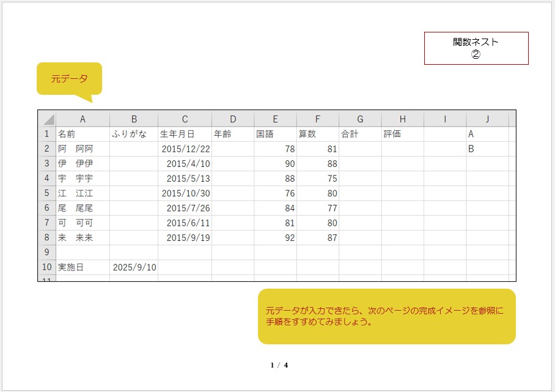Select row 1 header
Viewport: 555px width, 392px height.
pos(46,134)
